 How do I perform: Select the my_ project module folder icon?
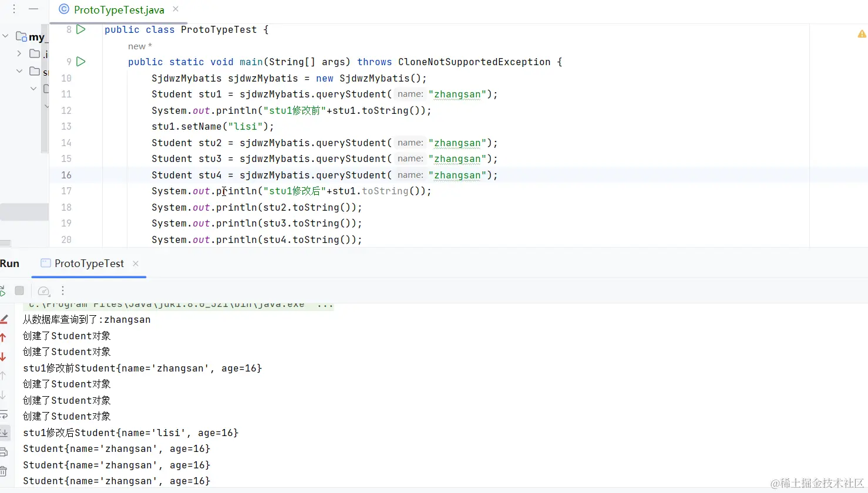coord(21,36)
